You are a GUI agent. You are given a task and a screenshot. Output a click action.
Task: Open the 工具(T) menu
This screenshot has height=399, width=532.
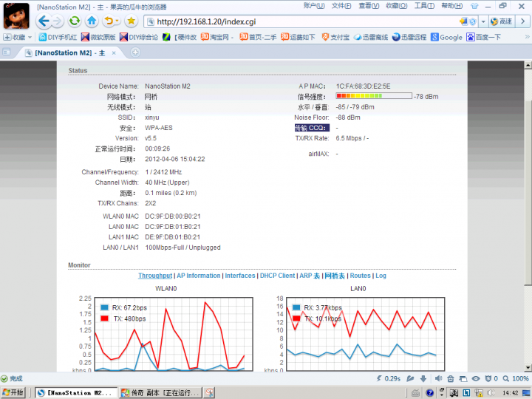(x=424, y=6)
